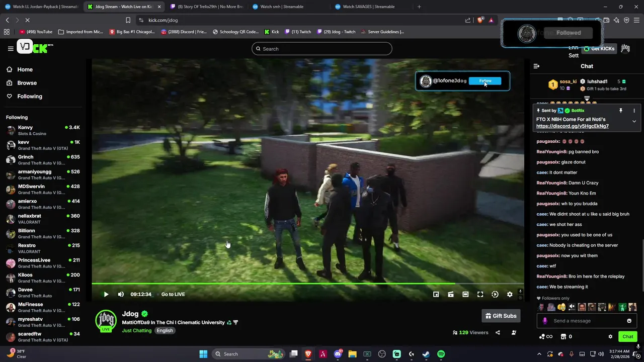Click the user report icon beside share
The height and width of the screenshot is (362, 644).
click(514, 332)
